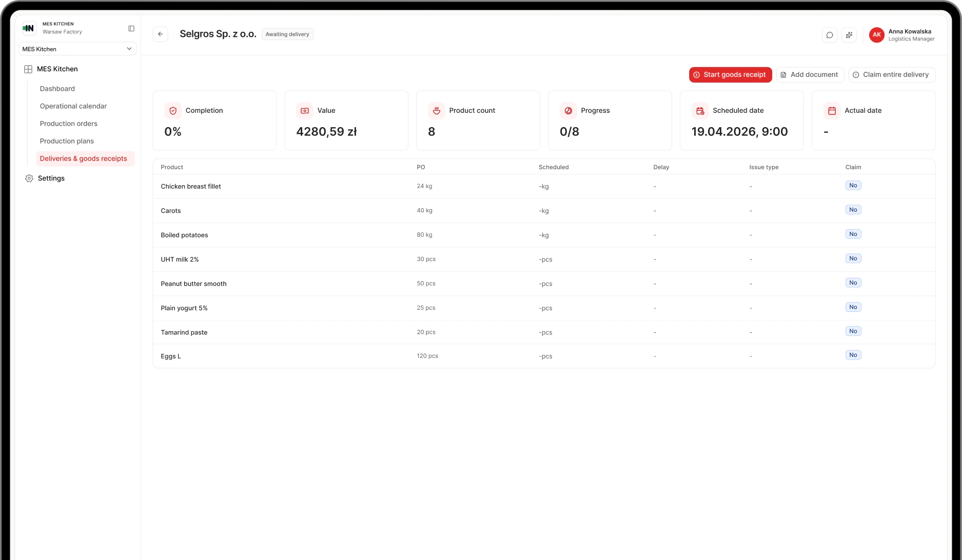Click the Issue type column header
The height and width of the screenshot is (560, 962).
(764, 167)
